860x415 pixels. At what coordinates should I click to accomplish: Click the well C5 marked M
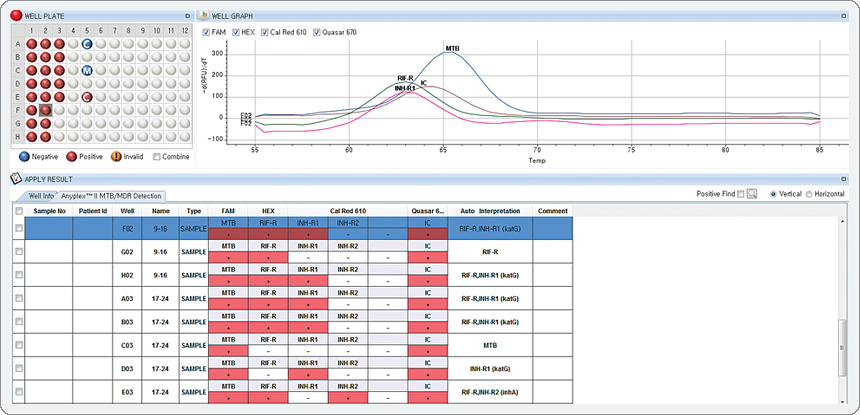(x=87, y=71)
